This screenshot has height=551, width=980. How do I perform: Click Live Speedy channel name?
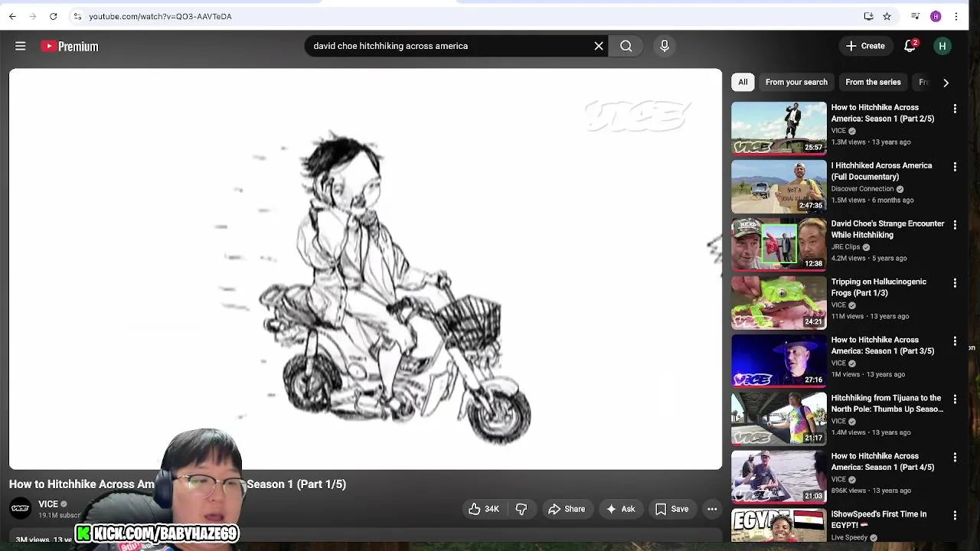[849, 538]
